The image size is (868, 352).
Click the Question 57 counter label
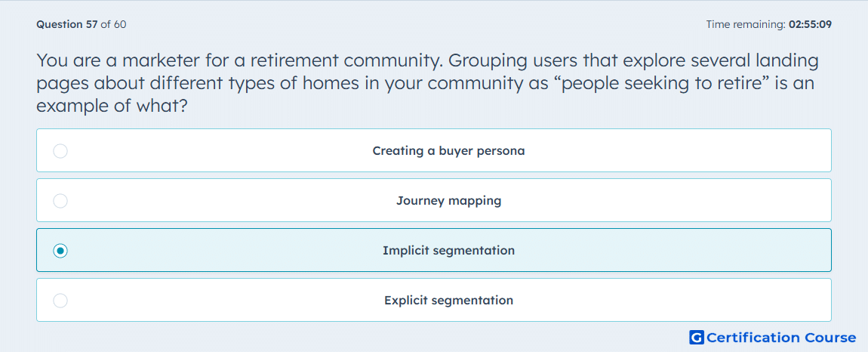[x=66, y=24]
